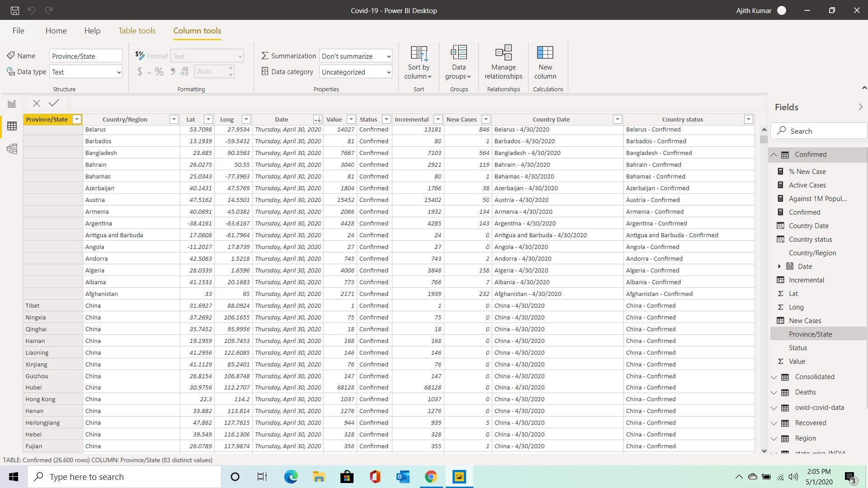Image resolution: width=868 pixels, height=488 pixels.
Task: Open New Cases column filter dropdown
Action: [486, 119]
